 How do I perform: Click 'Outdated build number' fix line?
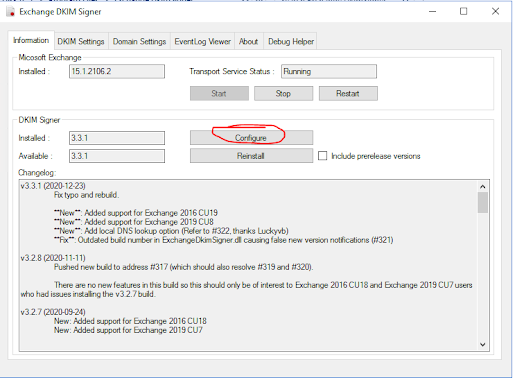tap(224, 240)
